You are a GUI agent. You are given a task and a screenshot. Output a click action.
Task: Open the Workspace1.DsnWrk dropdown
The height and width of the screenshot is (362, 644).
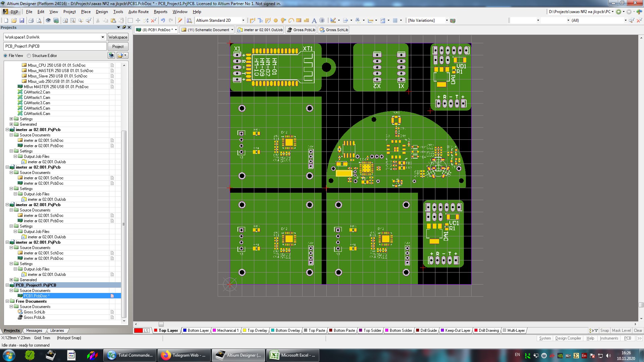click(103, 37)
